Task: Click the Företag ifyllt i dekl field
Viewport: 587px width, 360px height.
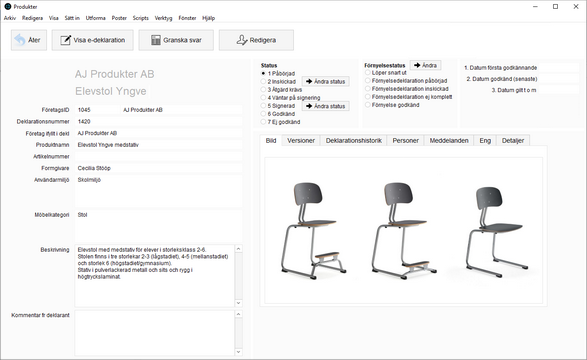Action: coord(158,133)
